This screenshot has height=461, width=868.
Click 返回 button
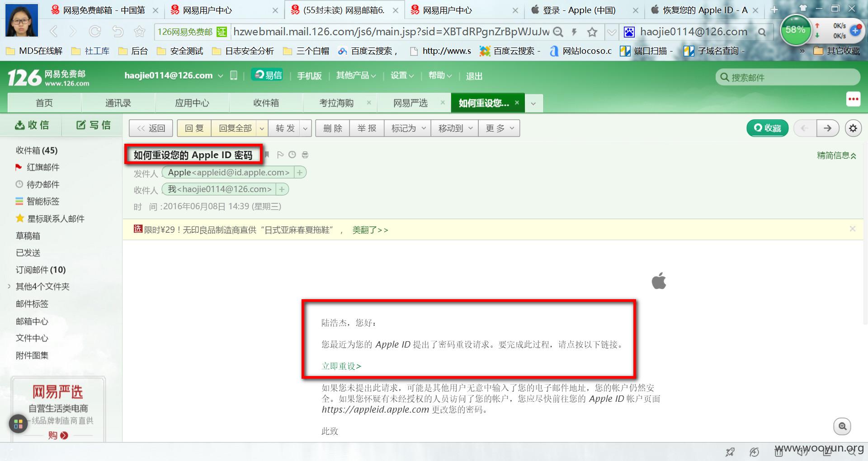tap(151, 128)
